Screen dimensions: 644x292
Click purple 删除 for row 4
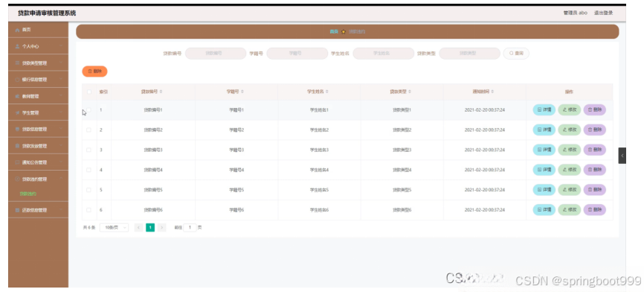tap(595, 170)
